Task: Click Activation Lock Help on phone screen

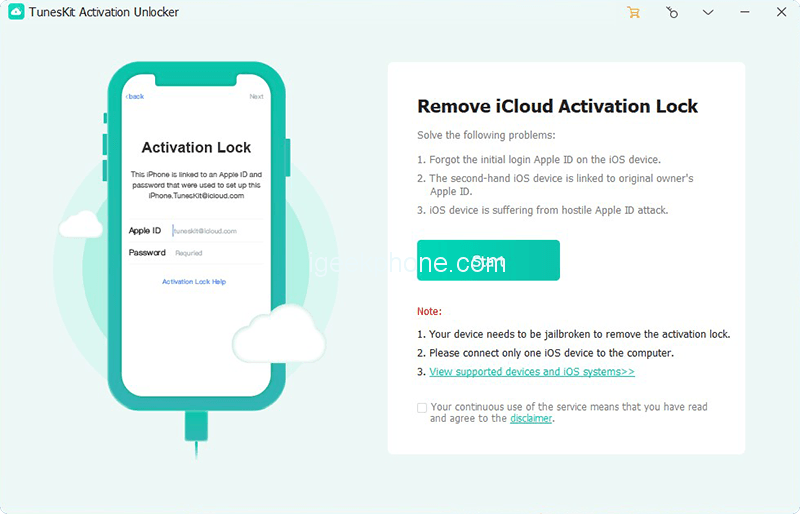Action: pyautogui.click(x=194, y=282)
